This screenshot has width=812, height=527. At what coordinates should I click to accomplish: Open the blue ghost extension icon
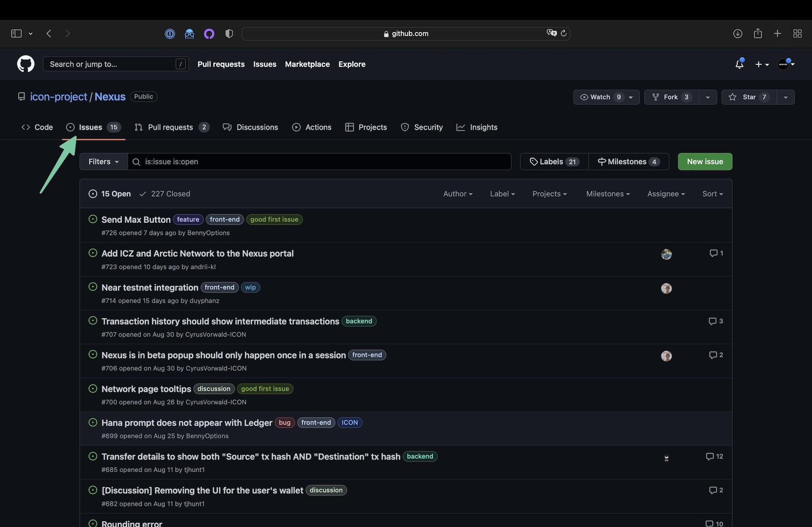pyautogui.click(x=189, y=33)
